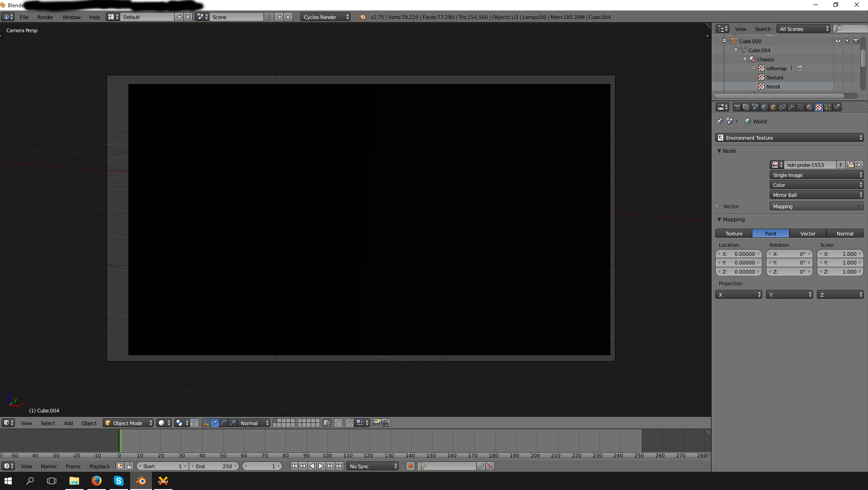Delete keyframe using crossed key icon
868x490 pixels.
pos(490,466)
